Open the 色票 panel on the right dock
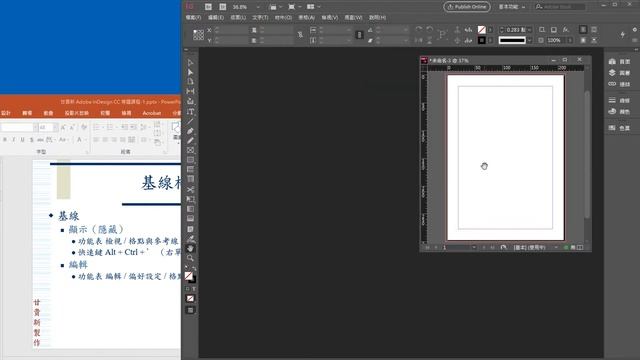Viewport: 640px width, 360px height. pyautogui.click(x=620, y=128)
